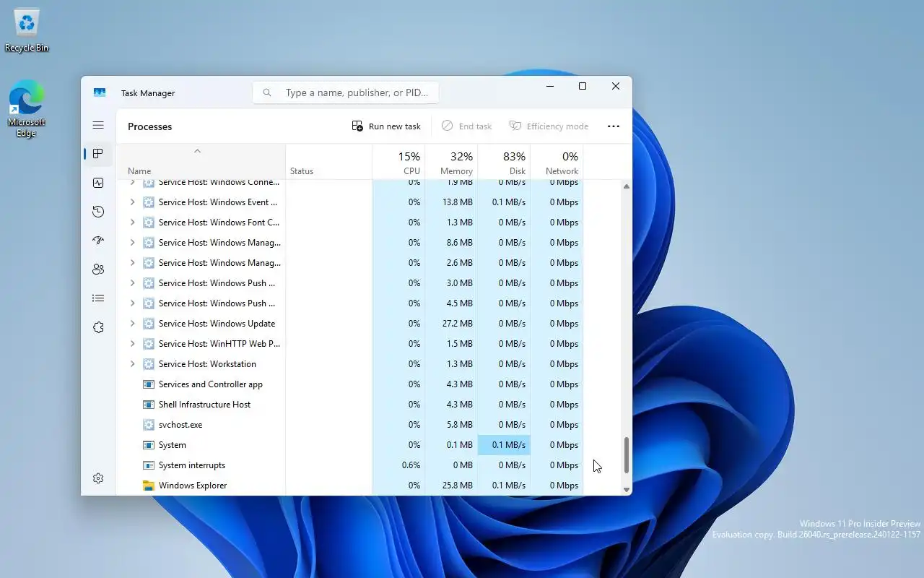
Task: Click the Service Host: Windows Update gear icon
Action: pos(149,324)
